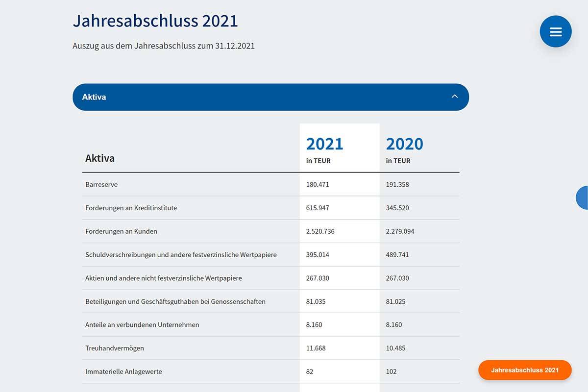Viewport: 588px width, 392px height.
Task: Click the value 2.520.736
Action: coord(320,231)
